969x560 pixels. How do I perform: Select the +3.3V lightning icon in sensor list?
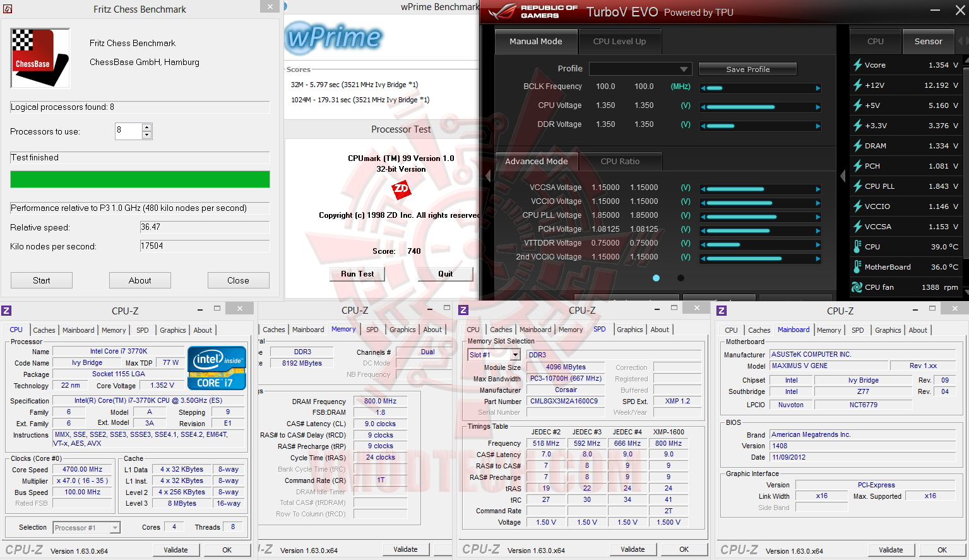tap(857, 126)
